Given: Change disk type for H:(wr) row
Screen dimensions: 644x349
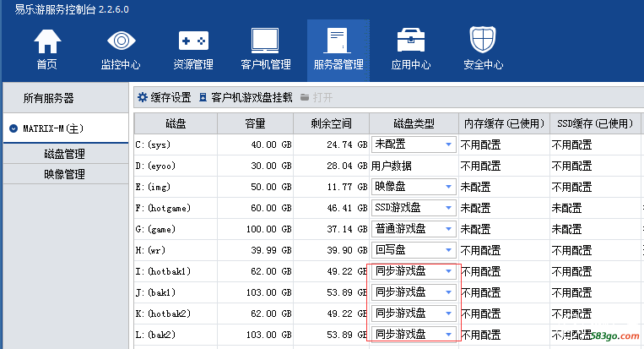Looking at the screenshot, I should tap(448, 250).
